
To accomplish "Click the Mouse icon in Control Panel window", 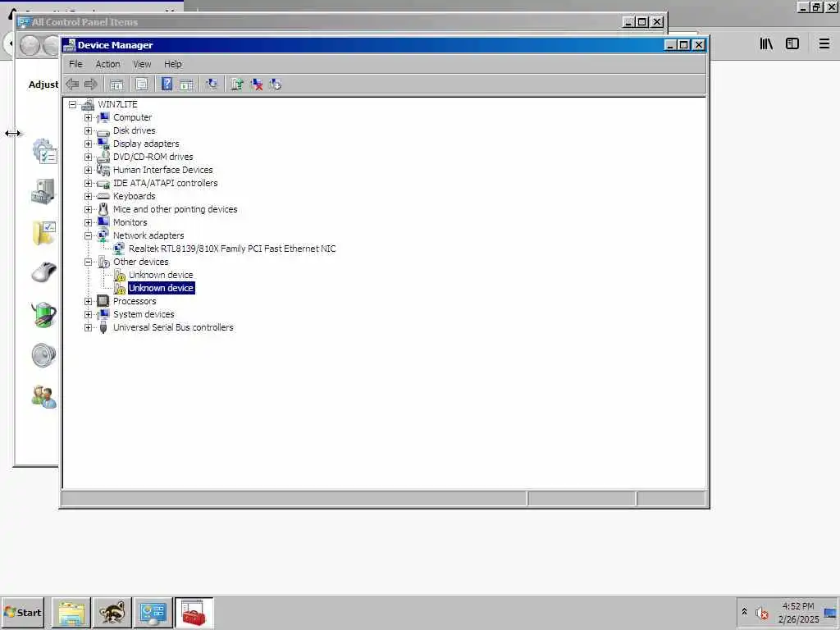I will (x=44, y=272).
